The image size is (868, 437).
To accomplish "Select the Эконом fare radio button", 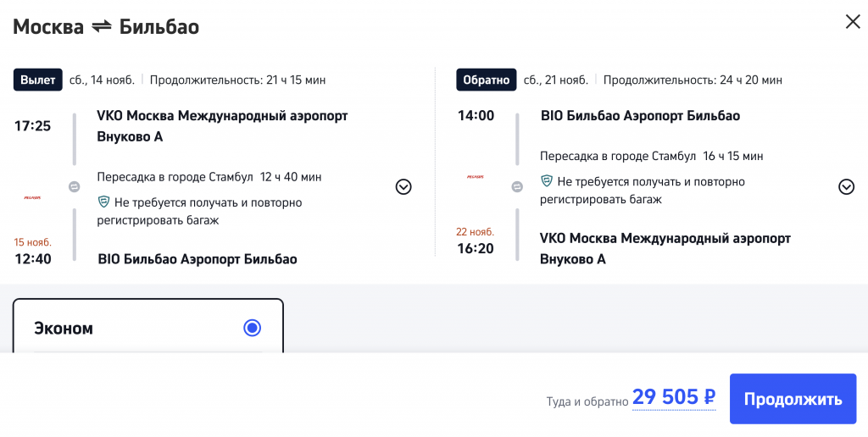I will pos(252,328).
